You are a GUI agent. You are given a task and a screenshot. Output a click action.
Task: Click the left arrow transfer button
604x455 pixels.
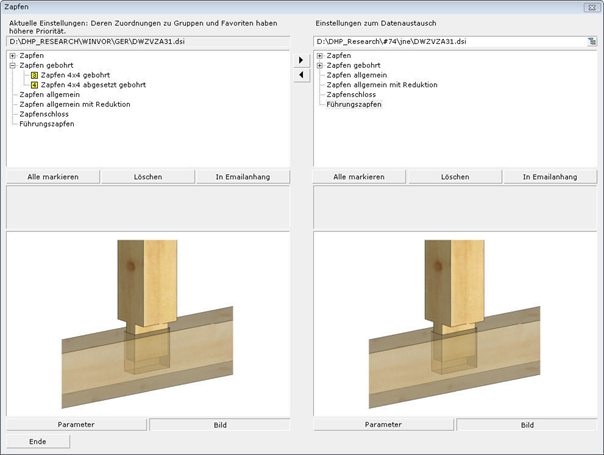click(302, 76)
